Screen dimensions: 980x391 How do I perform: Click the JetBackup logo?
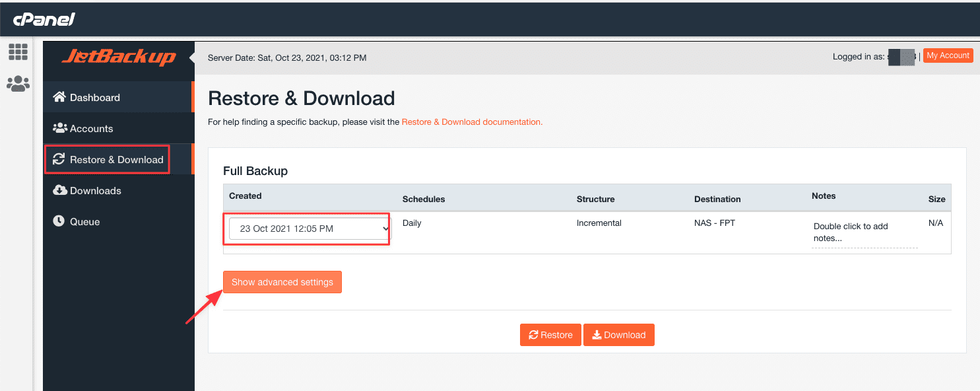pos(118,57)
